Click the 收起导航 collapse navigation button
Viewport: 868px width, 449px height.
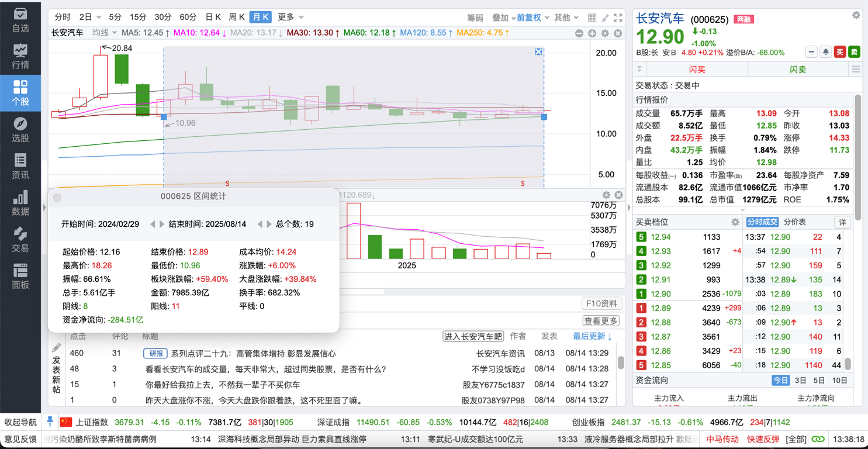tap(20, 422)
